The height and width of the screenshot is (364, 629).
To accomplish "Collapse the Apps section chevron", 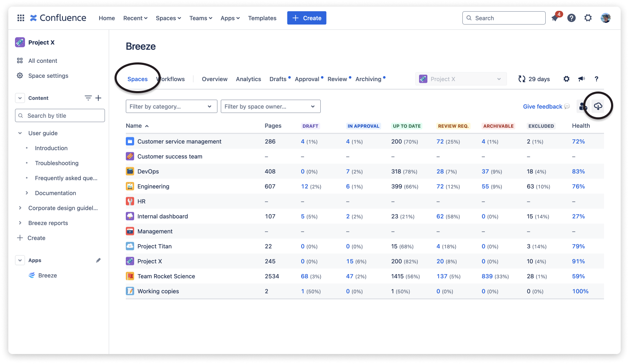I will [20, 260].
